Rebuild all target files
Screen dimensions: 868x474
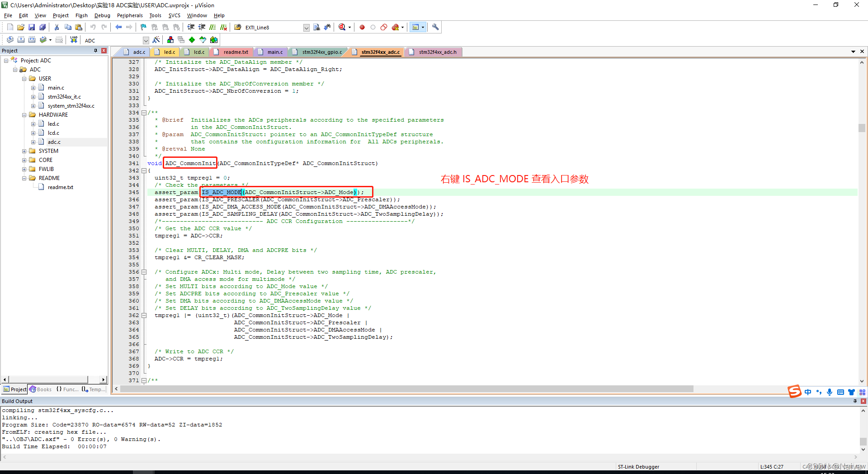coord(32,39)
